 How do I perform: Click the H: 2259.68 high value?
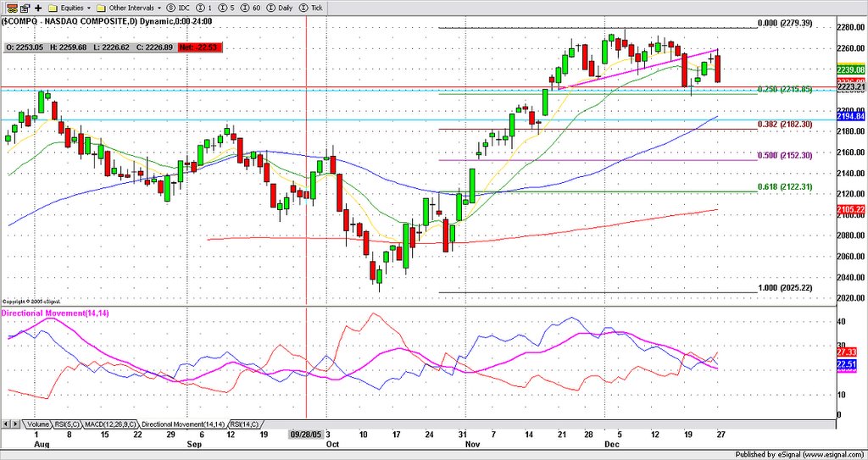pos(68,47)
